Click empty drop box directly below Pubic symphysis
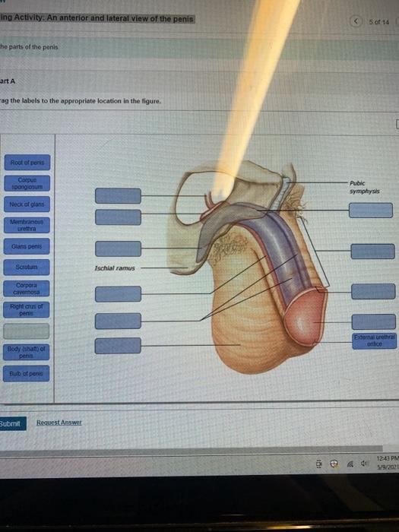This screenshot has width=399, height=532. pos(371,211)
